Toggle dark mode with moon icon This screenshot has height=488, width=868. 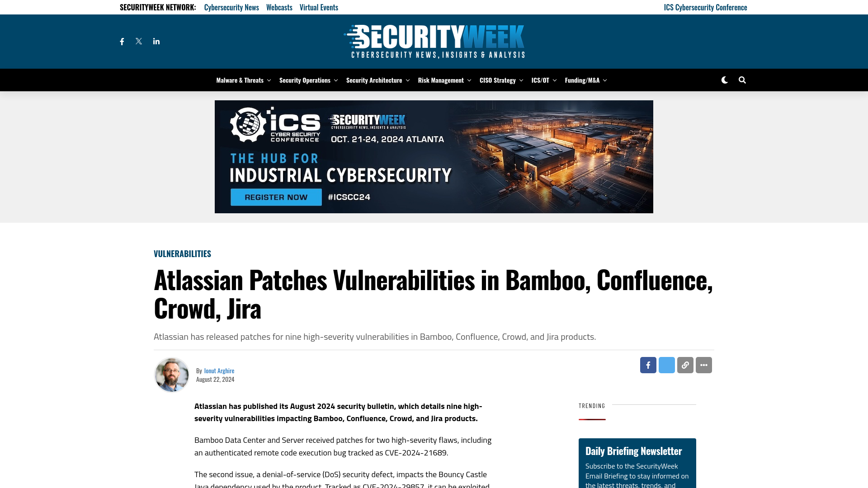point(724,80)
